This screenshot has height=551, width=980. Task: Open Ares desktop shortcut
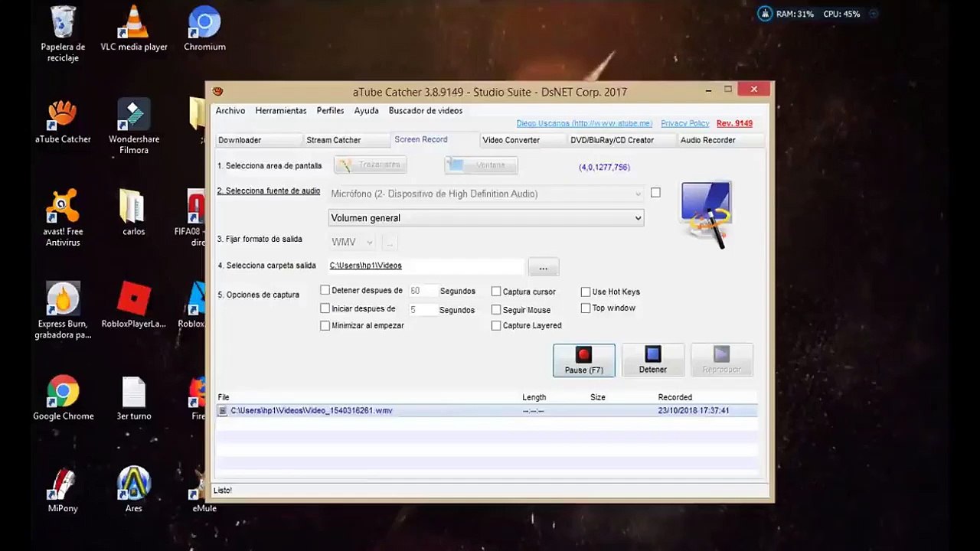click(134, 490)
